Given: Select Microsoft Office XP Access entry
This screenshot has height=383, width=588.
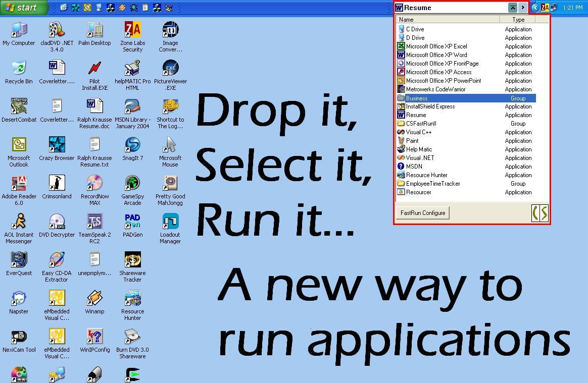Looking at the screenshot, I should point(466,72).
